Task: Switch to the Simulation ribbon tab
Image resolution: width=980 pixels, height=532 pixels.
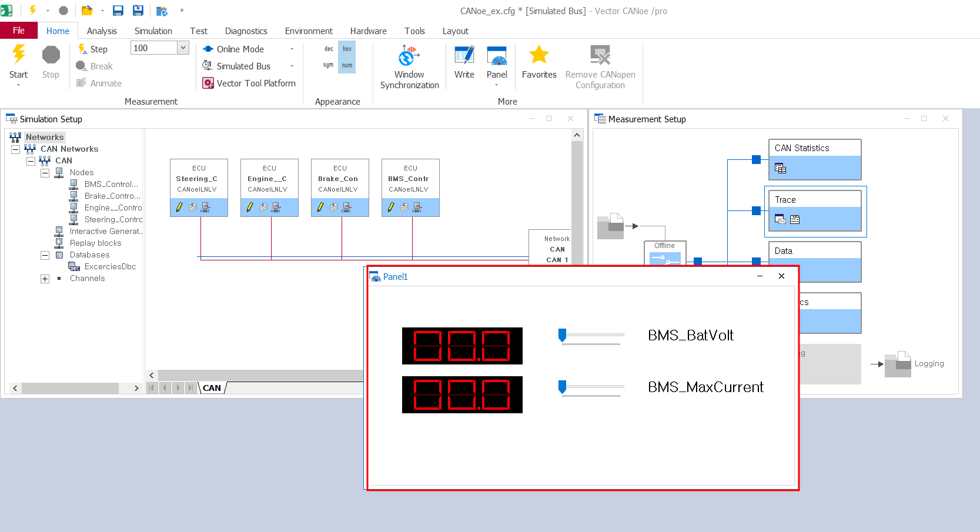Action: coord(153,31)
